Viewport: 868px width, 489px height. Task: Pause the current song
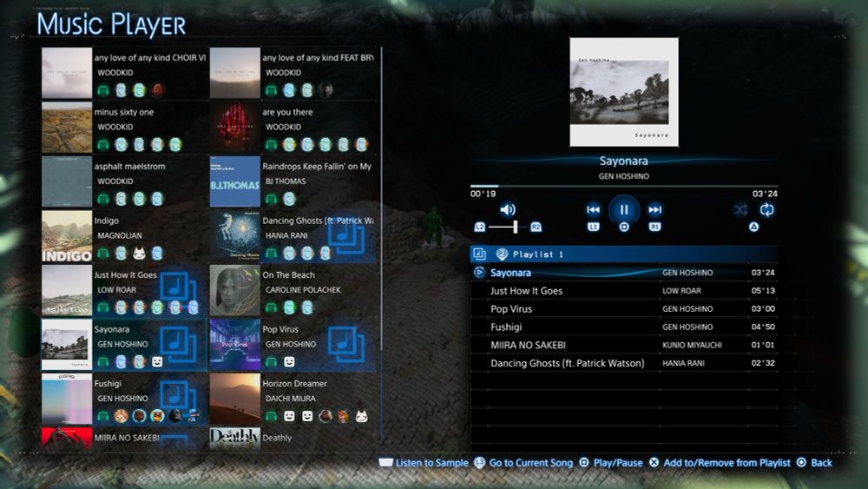pos(624,210)
